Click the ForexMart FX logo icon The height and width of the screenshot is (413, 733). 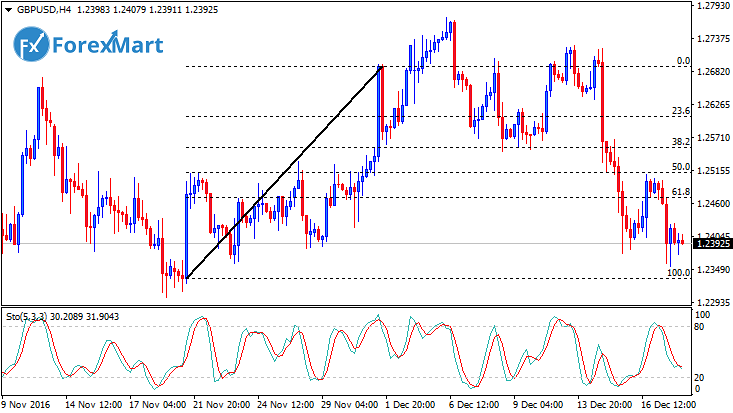(x=30, y=45)
